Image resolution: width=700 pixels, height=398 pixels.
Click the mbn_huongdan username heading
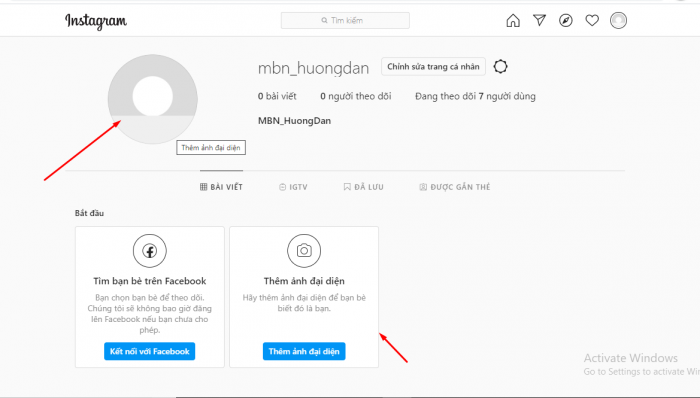point(313,68)
